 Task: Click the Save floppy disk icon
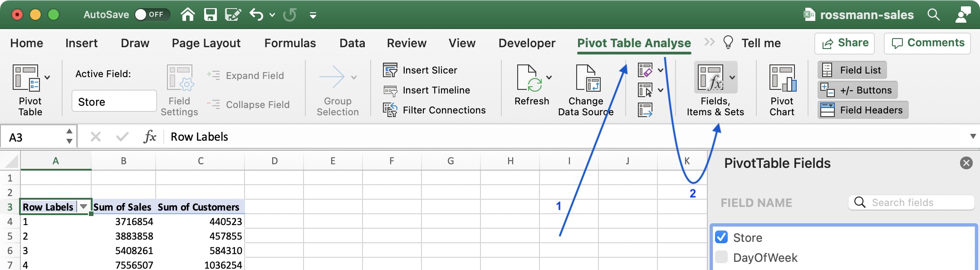210,15
